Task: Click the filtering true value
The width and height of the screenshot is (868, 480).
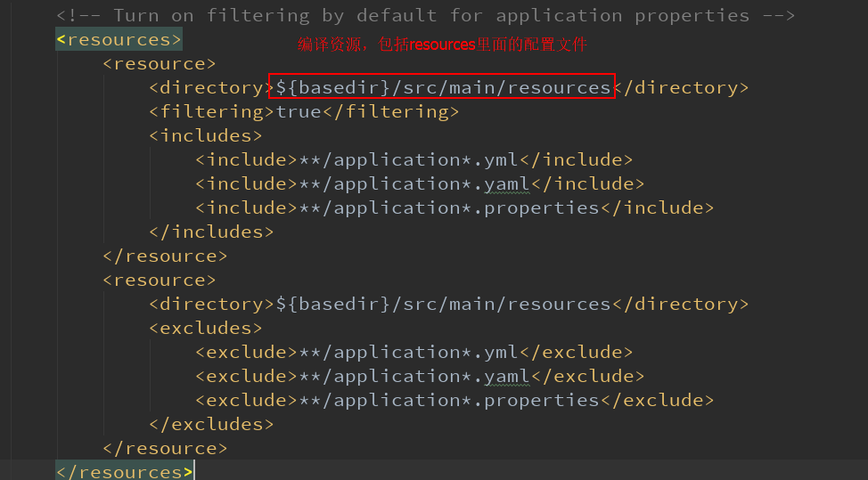Action: coord(299,111)
